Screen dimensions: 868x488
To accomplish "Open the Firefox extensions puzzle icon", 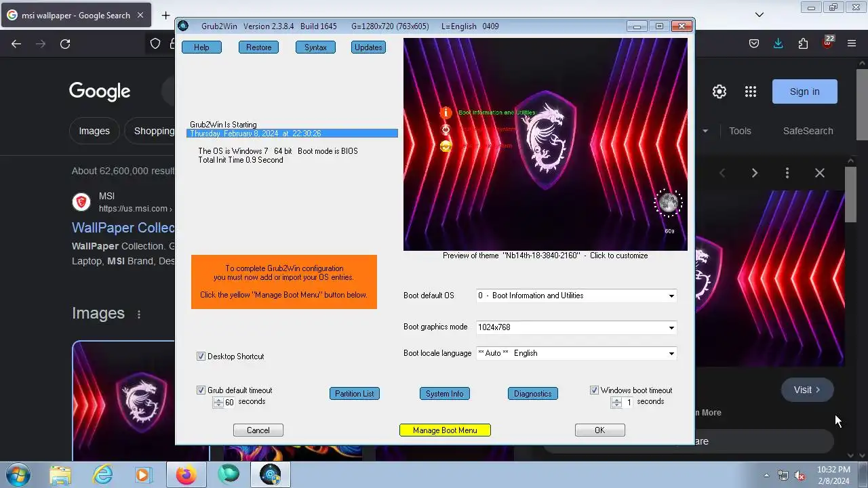I will pos(803,44).
